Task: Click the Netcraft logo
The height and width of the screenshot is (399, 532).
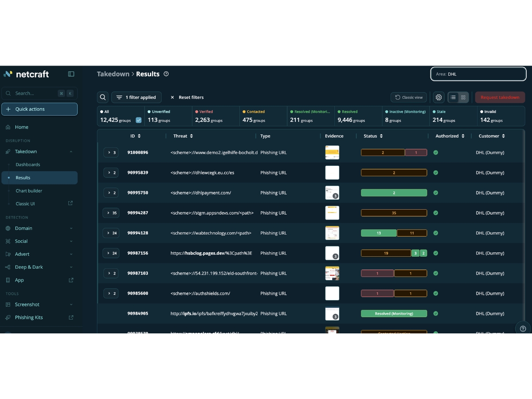Action: [x=26, y=74]
